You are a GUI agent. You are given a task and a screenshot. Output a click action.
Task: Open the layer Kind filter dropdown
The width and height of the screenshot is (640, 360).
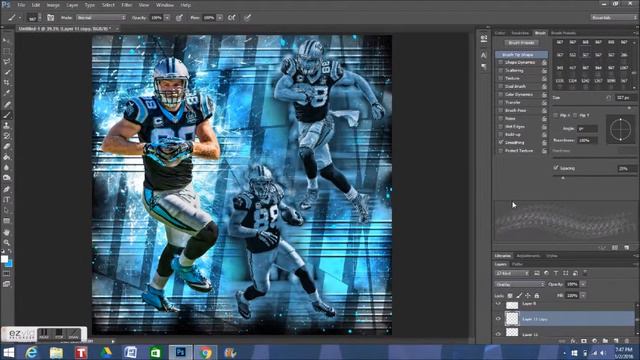[x=512, y=273]
